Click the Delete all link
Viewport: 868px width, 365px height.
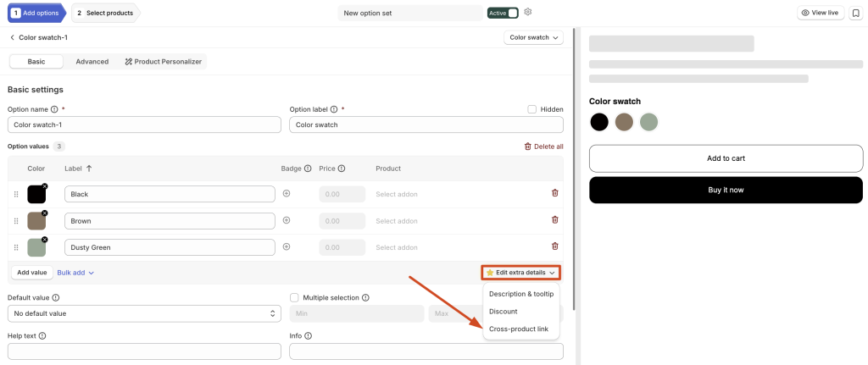pos(543,147)
